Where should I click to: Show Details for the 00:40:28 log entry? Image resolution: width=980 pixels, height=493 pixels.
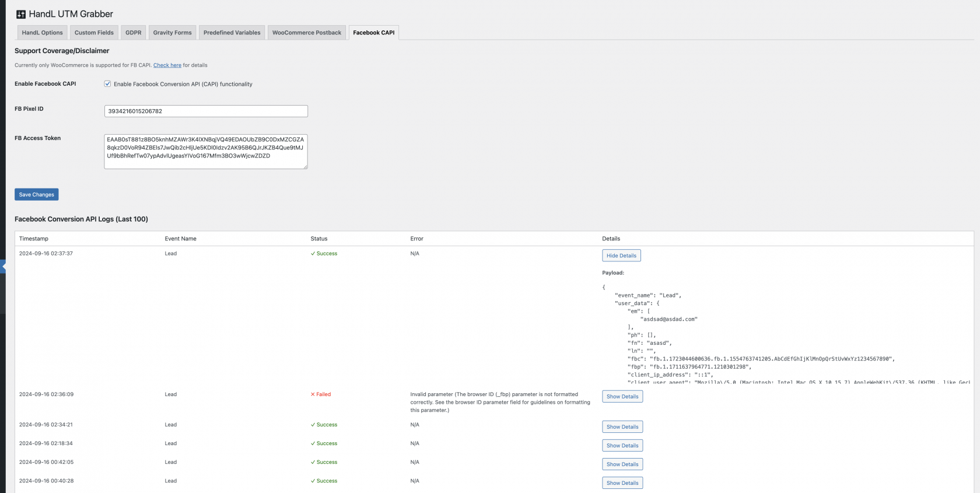pyautogui.click(x=622, y=483)
